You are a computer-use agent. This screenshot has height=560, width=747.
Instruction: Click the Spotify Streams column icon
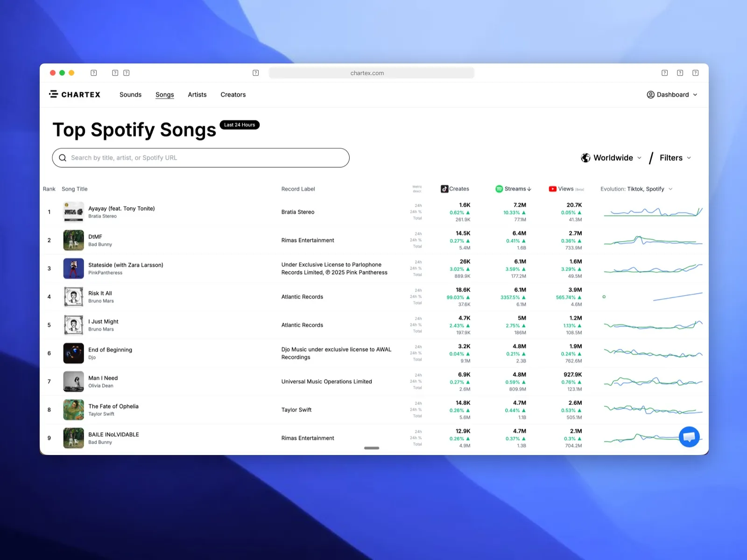(499, 189)
